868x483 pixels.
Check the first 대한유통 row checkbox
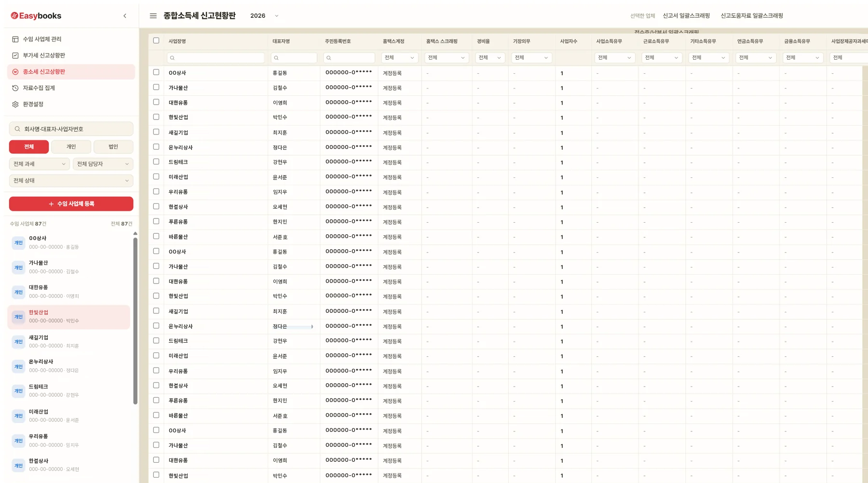point(156,102)
